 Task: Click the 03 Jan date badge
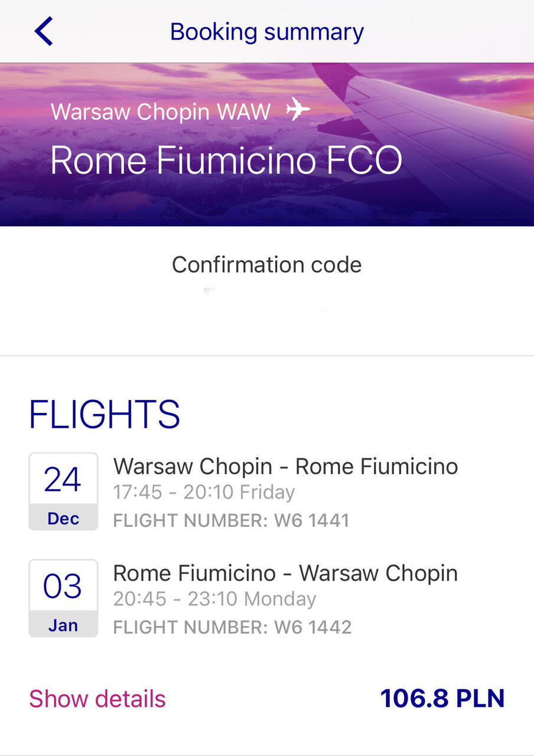(63, 598)
